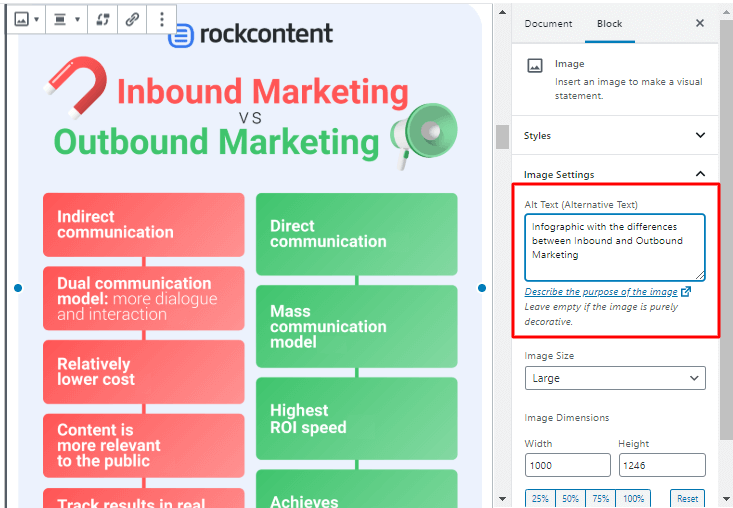This screenshot has height=508, width=733.
Task: Click external link icon beside describe purpose
Action: coord(685,292)
